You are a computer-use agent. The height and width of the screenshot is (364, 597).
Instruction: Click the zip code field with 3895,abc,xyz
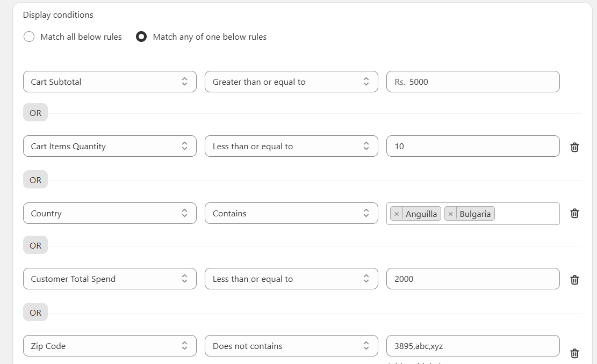(x=473, y=346)
